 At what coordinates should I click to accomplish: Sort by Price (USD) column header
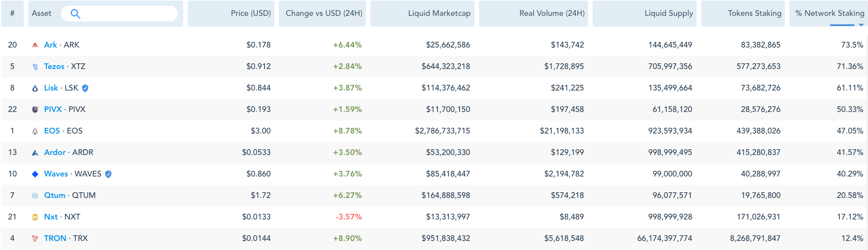tap(231, 14)
